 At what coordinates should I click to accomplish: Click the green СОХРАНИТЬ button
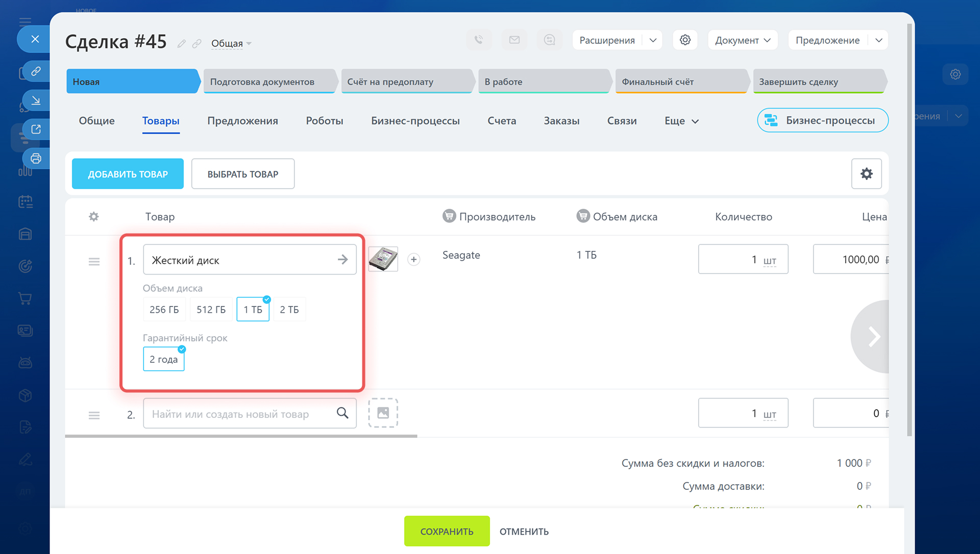point(447,531)
